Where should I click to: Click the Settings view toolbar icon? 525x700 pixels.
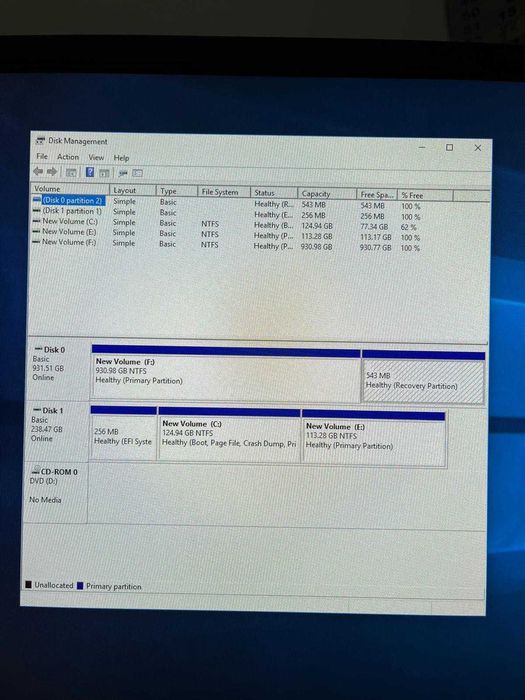coord(138,173)
